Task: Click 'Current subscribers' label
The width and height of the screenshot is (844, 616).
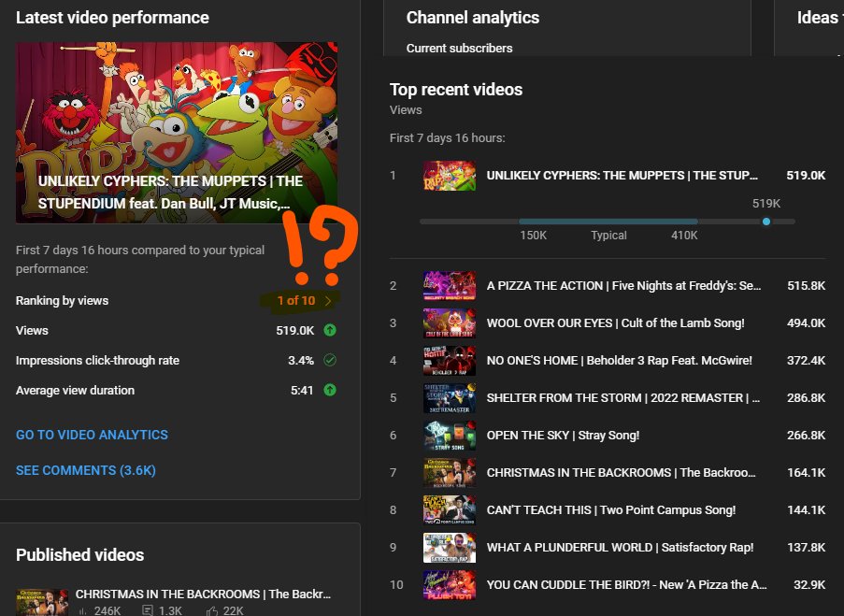Action: (x=459, y=48)
